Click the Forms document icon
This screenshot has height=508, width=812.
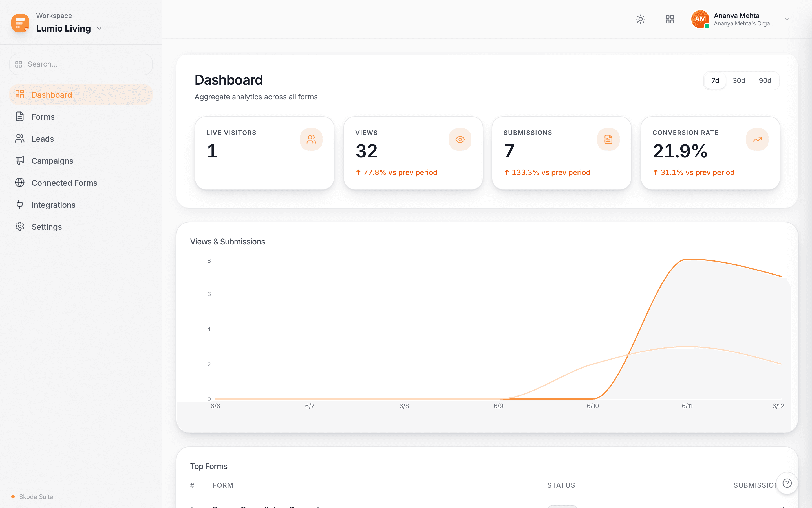point(20,116)
